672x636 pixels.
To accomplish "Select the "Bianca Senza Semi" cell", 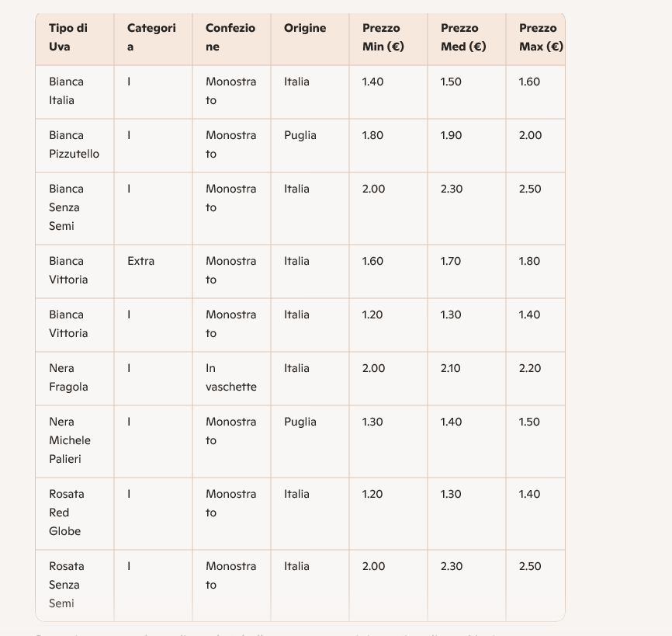I will [x=67, y=207].
